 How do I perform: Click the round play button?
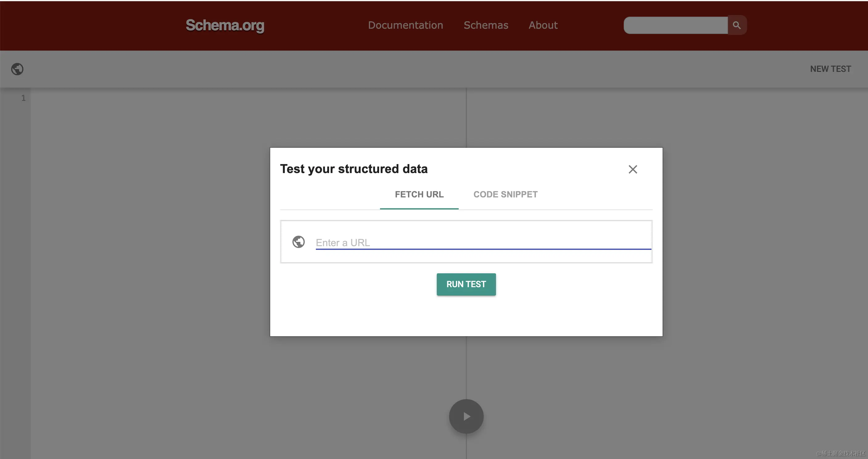pos(466,416)
